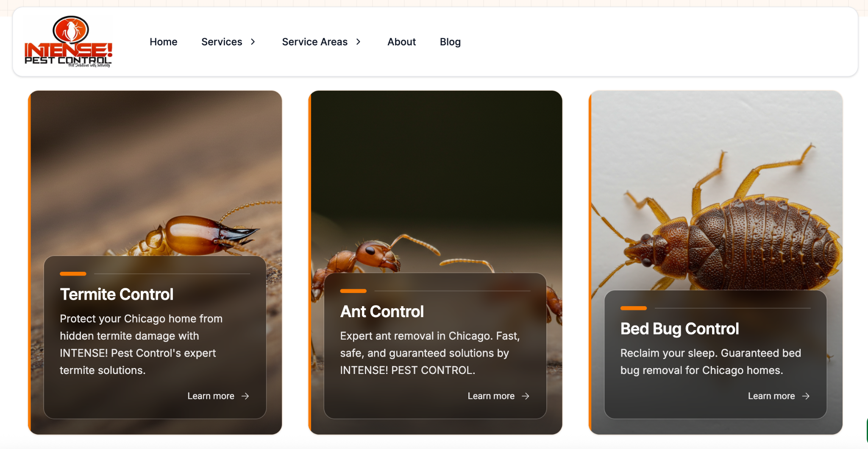868x449 pixels.
Task: Click arrow icon beside Ant Control Learn more
Action: pyautogui.click(x=526, y=396)
